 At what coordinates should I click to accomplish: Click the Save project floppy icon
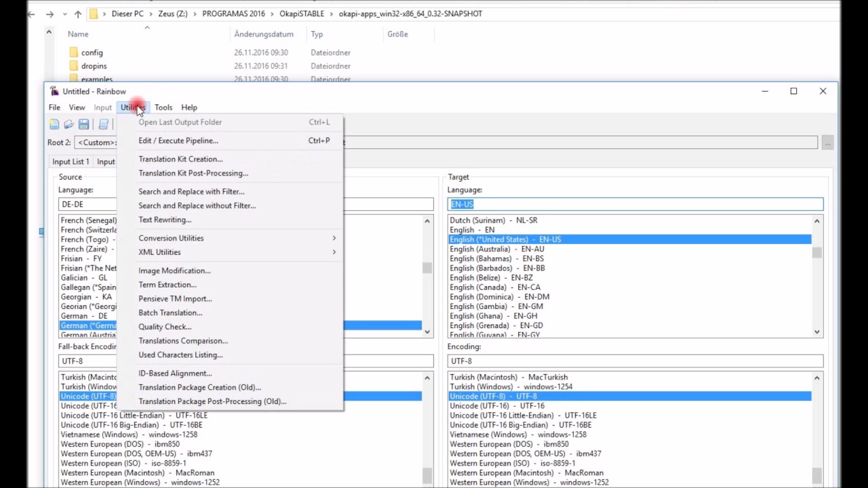point(83,125)
